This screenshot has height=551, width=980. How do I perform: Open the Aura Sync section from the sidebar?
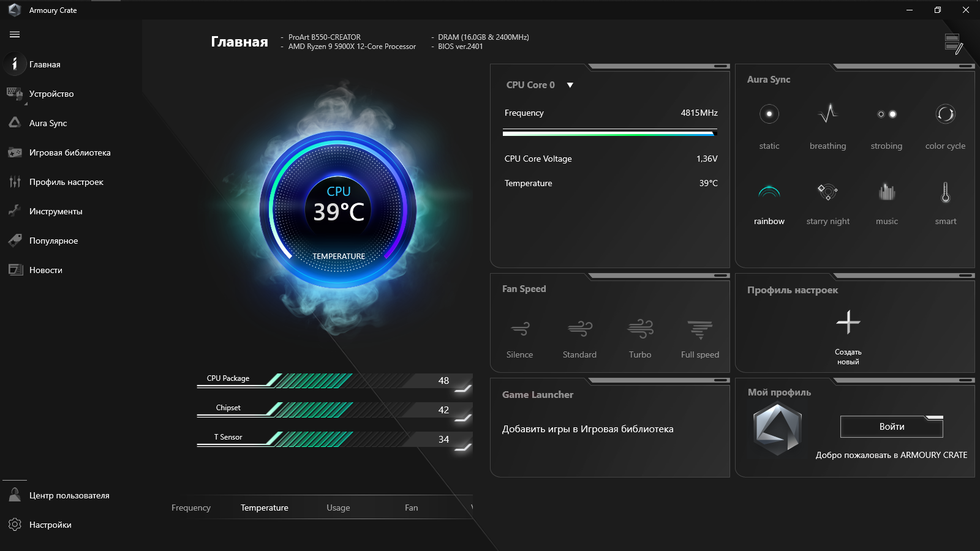tap(47, 123)
